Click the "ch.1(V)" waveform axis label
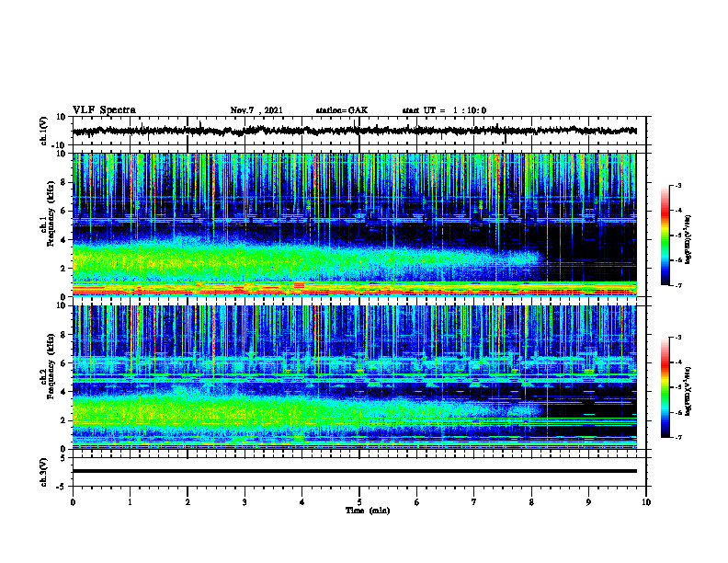Image resolution: width=728 pixels, height=563 pixels. click(x=44, y=131)
